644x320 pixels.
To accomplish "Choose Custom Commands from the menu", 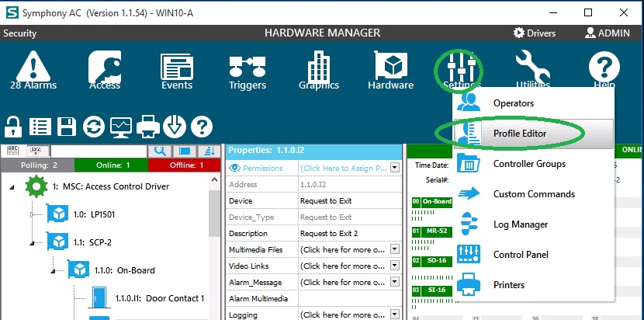I will point(534,194).
